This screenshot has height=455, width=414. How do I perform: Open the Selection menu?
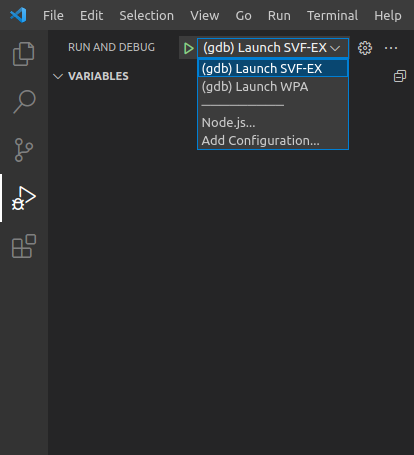(x=146, y=15)
